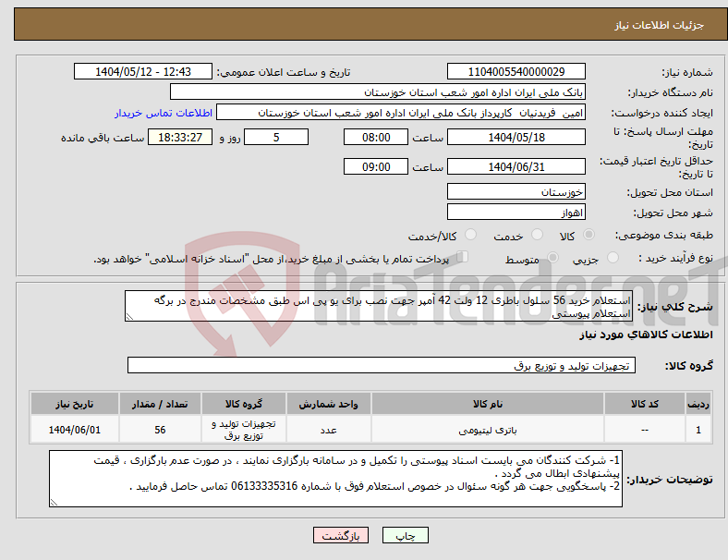The width and height of the screenshot is (728, 560).
Task: Click the buyer organization name field
Action: [x=378, y=91]
